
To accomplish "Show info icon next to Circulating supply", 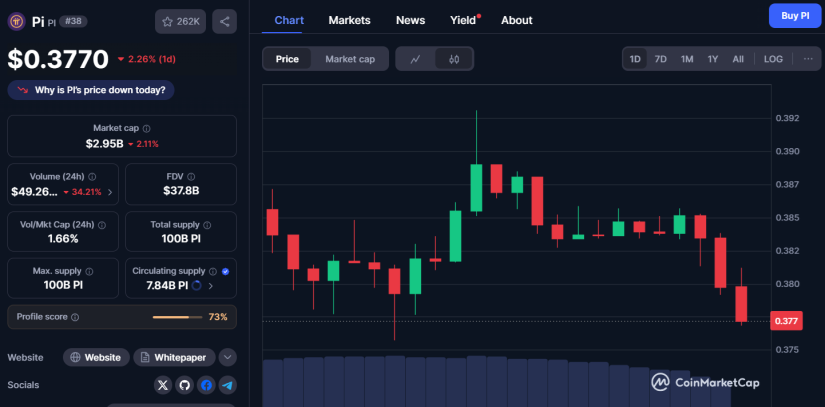I will (x=213, y=271).
